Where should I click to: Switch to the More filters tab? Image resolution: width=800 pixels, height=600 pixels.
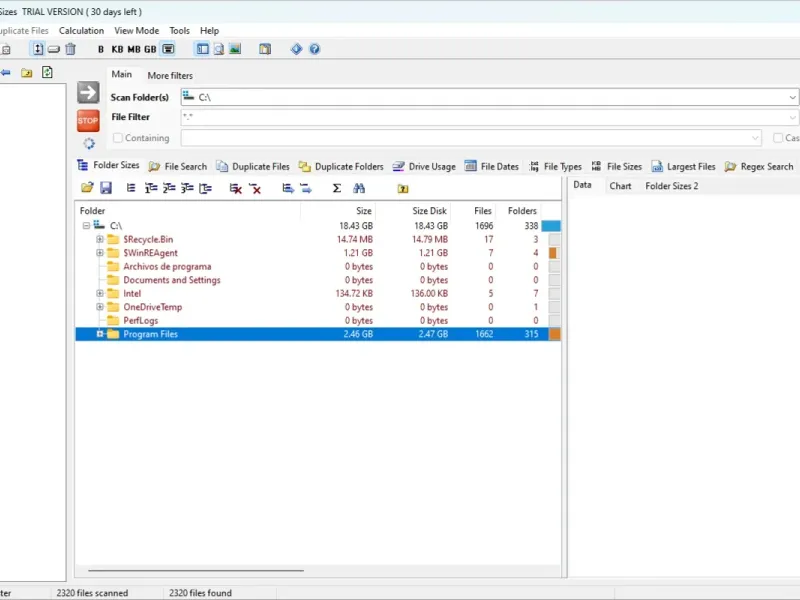pos(170,76)
